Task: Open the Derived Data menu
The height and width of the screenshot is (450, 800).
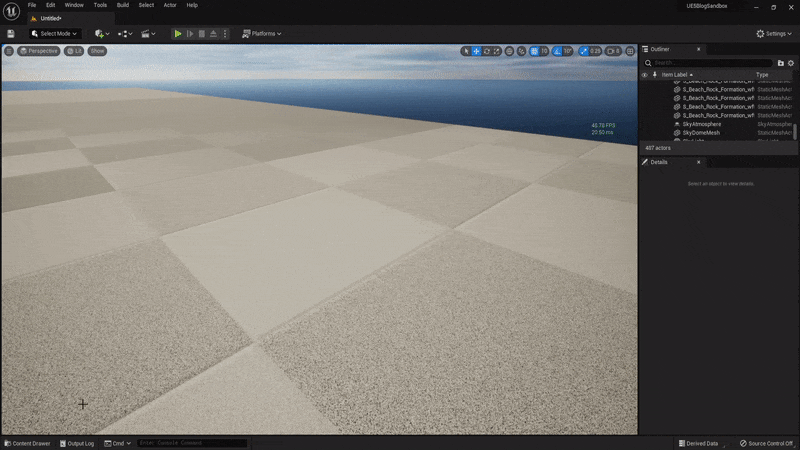Action: click(698, 443)
